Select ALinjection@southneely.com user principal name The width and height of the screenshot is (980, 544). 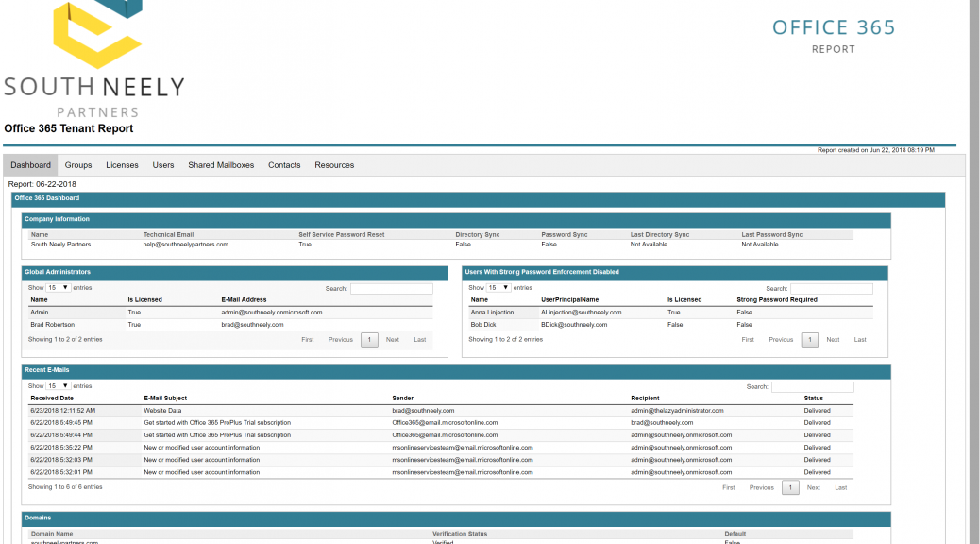pos(582,312)
